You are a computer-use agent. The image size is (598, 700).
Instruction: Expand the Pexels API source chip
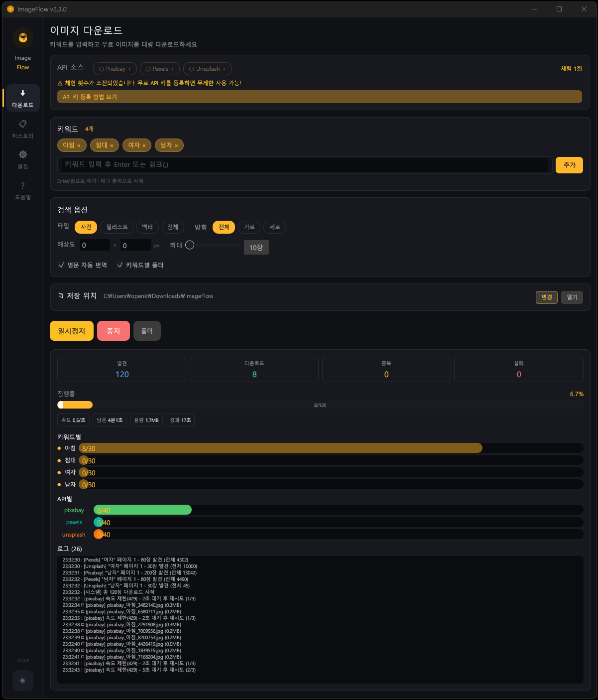coord(160,69)
